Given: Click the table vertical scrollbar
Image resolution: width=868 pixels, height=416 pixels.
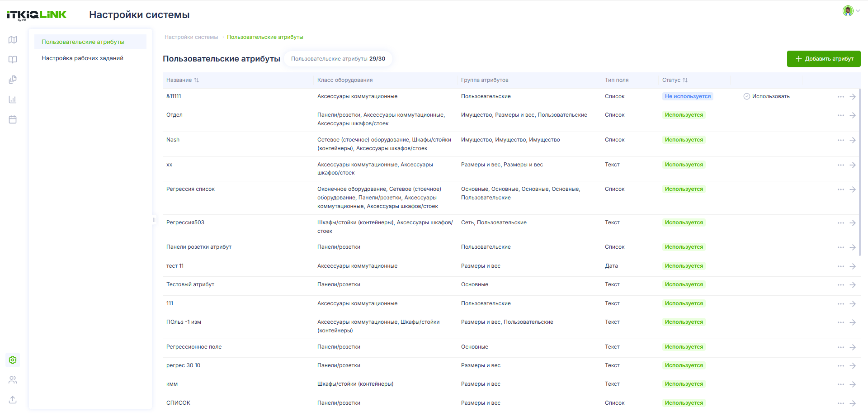Looking at the screenshot, I should click(859, 172).
